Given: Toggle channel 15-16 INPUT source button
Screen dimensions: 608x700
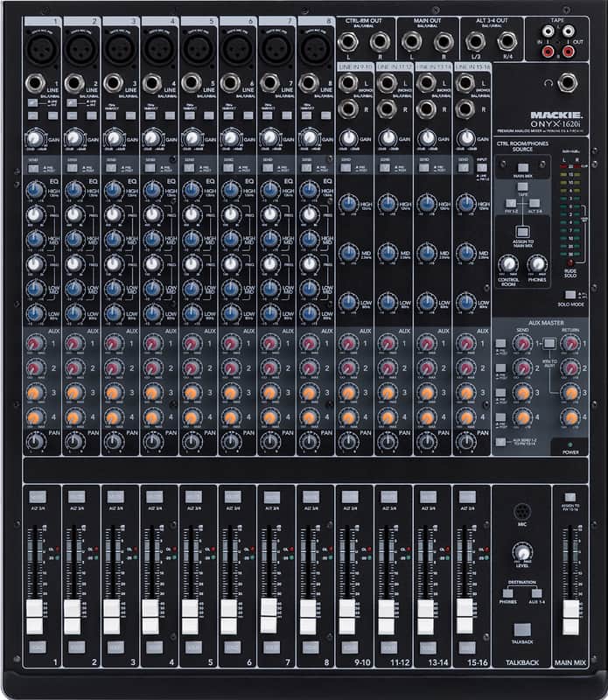Looking at the screenshot, I should pos(482,168).
